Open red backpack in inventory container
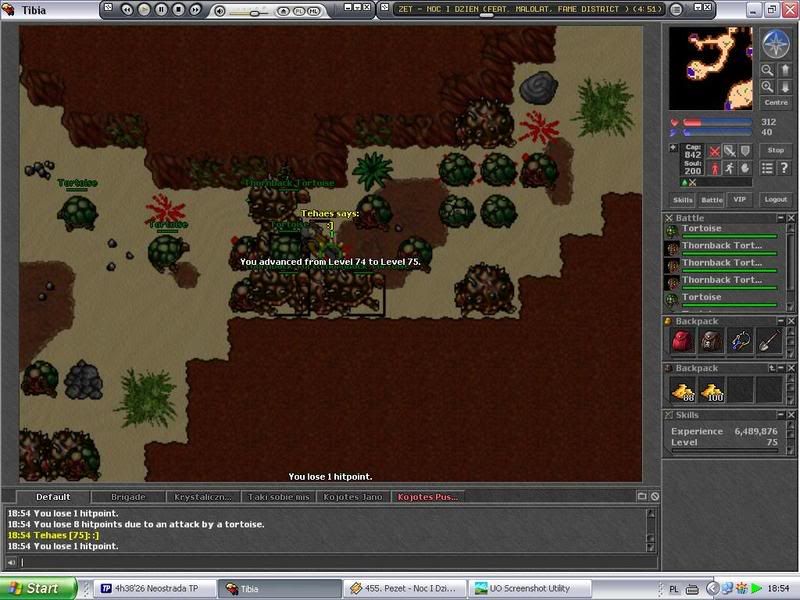 (x=682, y=341)
